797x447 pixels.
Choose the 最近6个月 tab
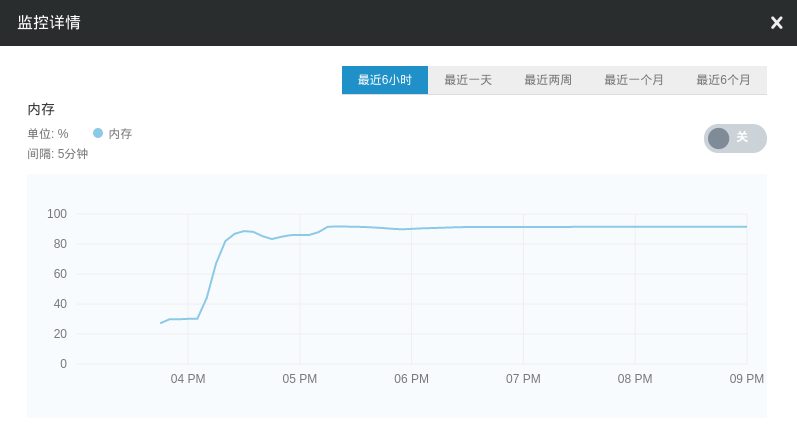click(723, 80)
